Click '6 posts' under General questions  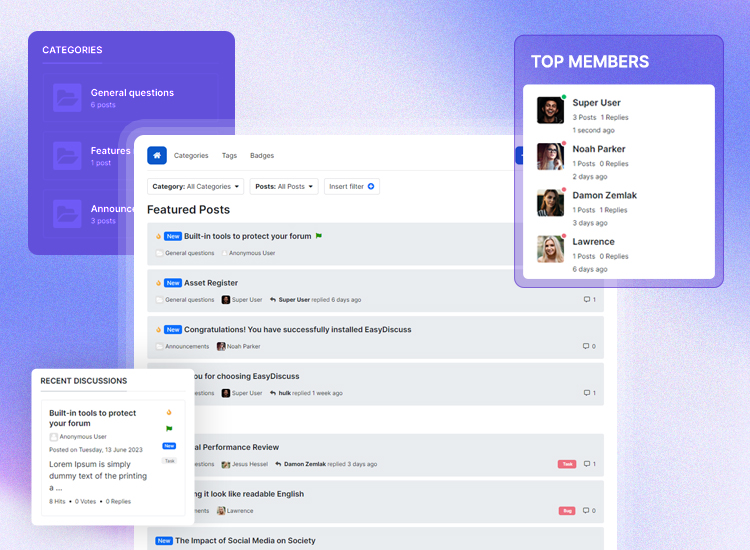pyautogui.click(x=103, y=105)
